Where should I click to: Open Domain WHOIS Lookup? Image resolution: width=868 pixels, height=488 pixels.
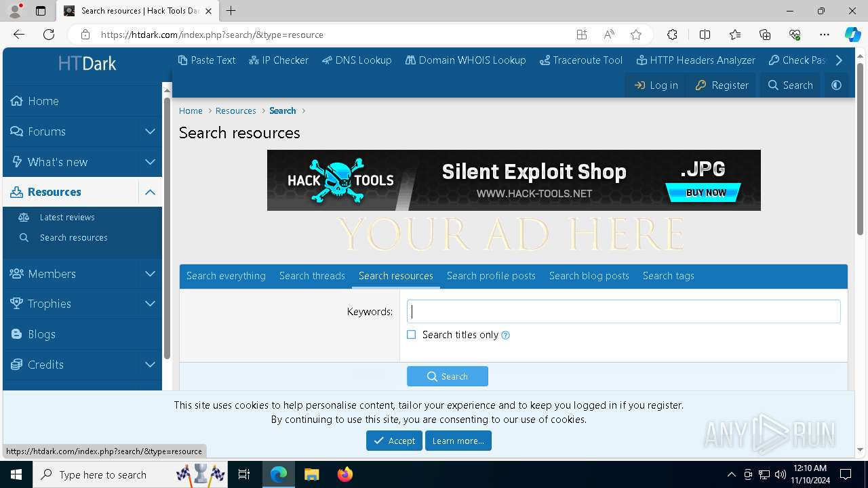(466, 60)
